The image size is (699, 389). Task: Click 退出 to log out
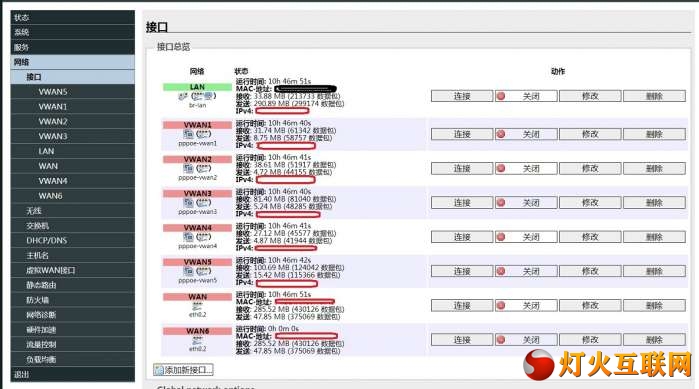click(73, 374)
